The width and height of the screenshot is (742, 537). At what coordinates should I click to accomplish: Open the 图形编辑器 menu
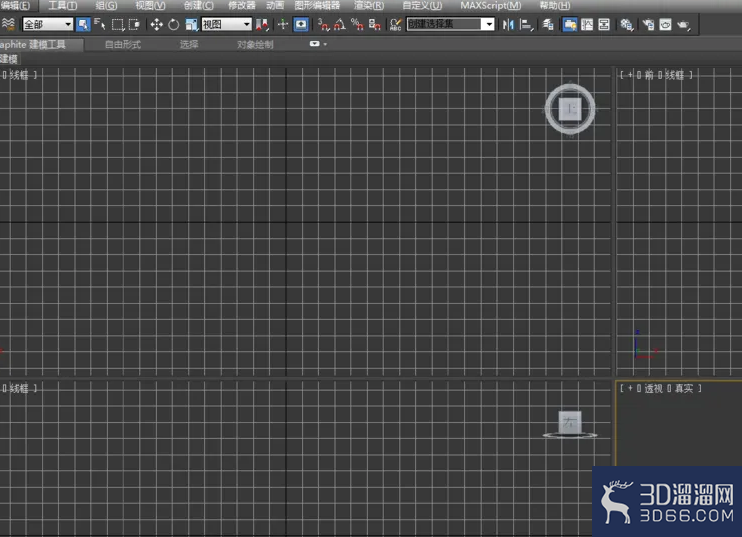(x=317, y=6)
